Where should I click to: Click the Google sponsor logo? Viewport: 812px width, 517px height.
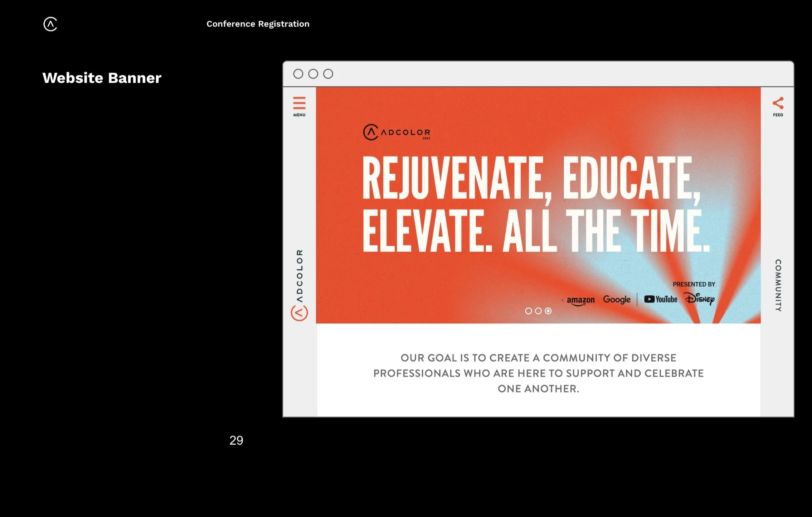[x=617, y=299]
